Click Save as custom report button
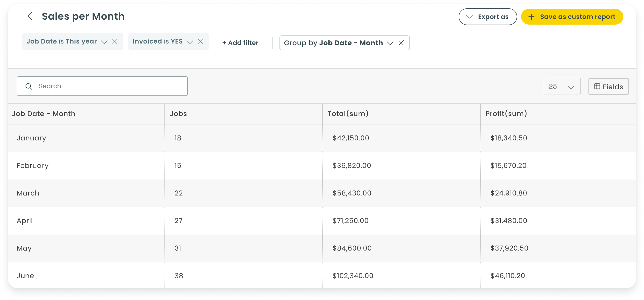Image resolution: width=644 pixels, height=300 pixels. click(x=572, y=17)
